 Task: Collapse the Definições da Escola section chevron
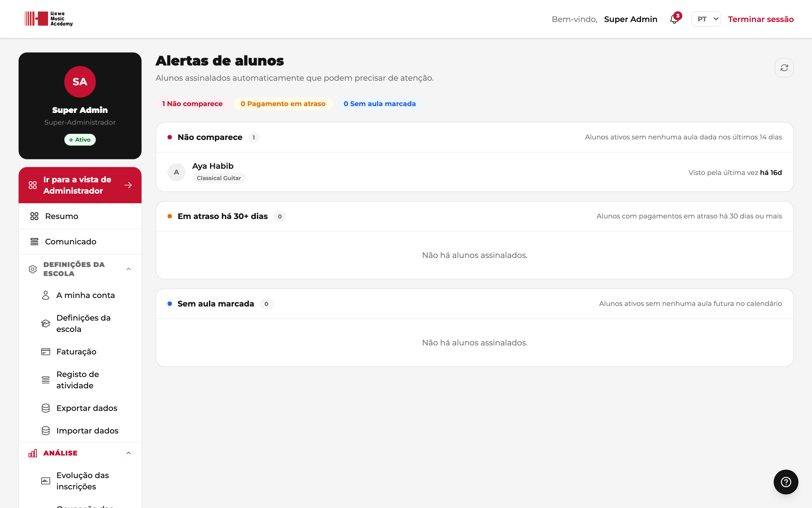(x=129, y=269)
